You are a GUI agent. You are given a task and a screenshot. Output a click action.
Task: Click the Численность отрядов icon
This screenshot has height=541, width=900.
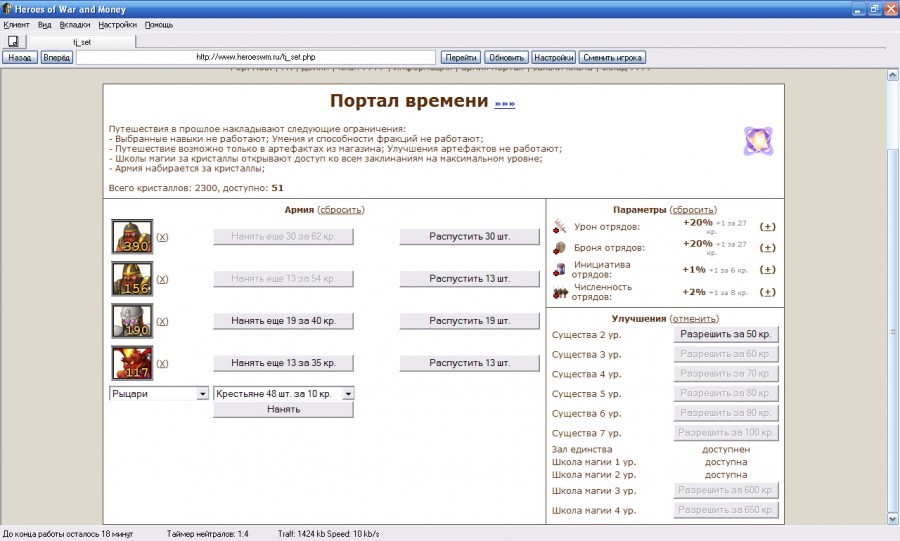(560, 292)
